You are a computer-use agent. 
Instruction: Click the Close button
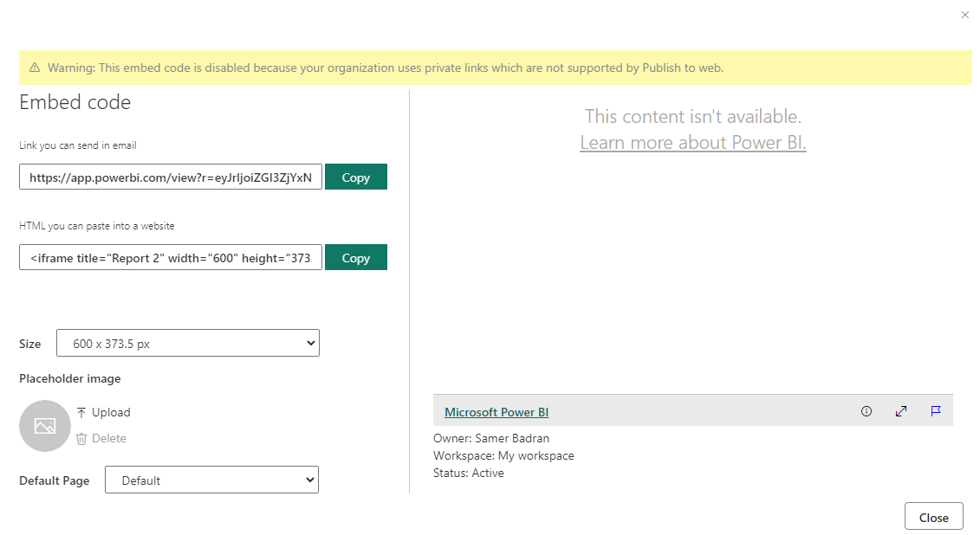(x=934, y=518)
